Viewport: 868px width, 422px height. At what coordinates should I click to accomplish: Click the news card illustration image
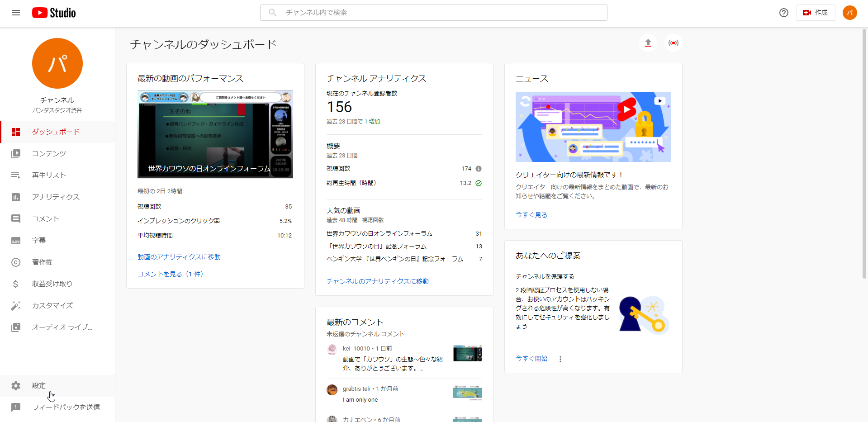(593, 127)
